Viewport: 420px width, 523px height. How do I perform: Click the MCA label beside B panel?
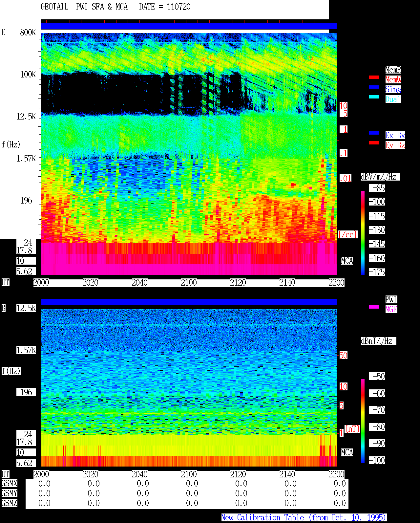click(x=347, y=452)
